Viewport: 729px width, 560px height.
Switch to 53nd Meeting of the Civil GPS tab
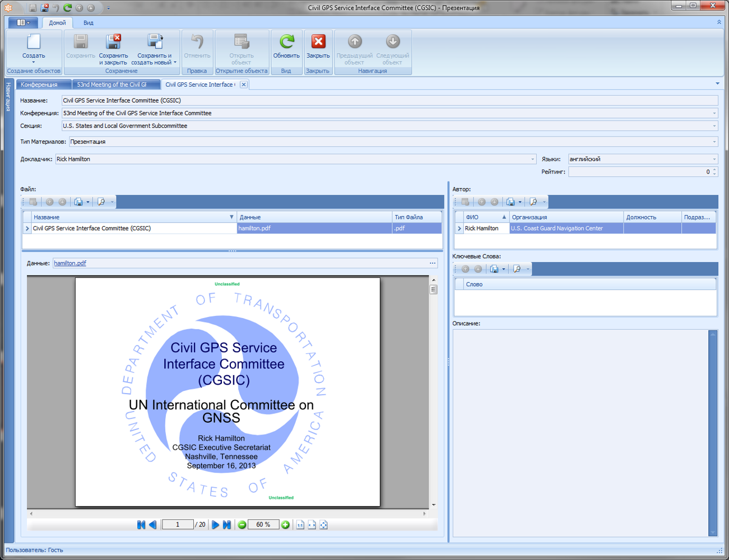tap(116, 85)
